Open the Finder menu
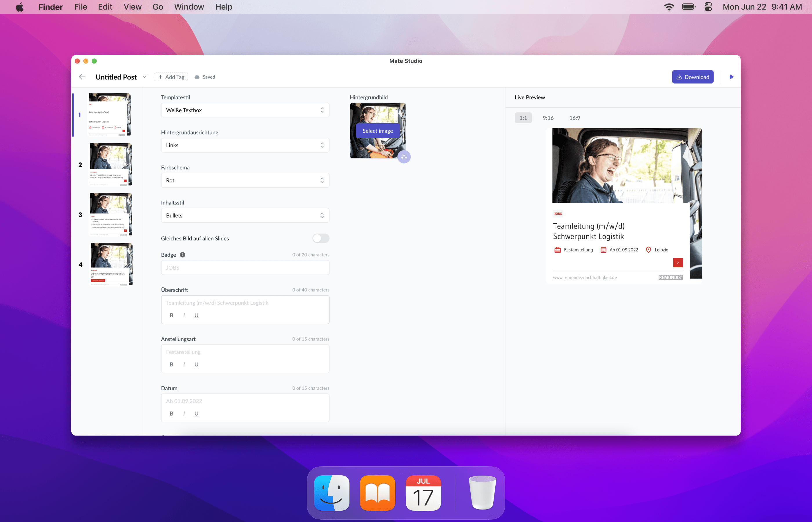 click(x=50, y=7)
